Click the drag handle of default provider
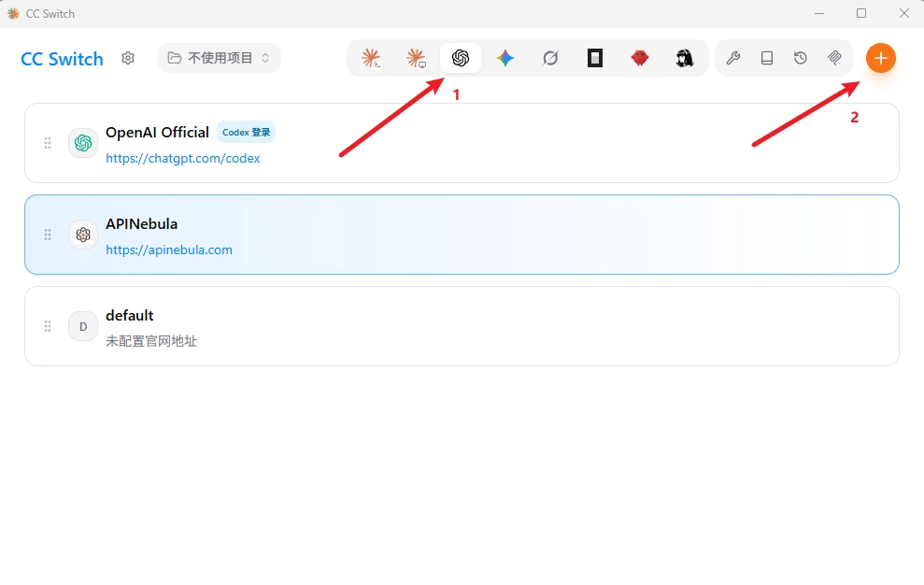This screenshot has height=585, width=924. 48,326
